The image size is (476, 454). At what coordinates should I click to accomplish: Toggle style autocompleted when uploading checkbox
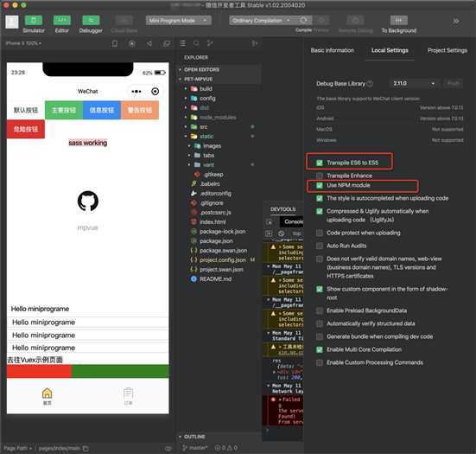pos(320,198)
